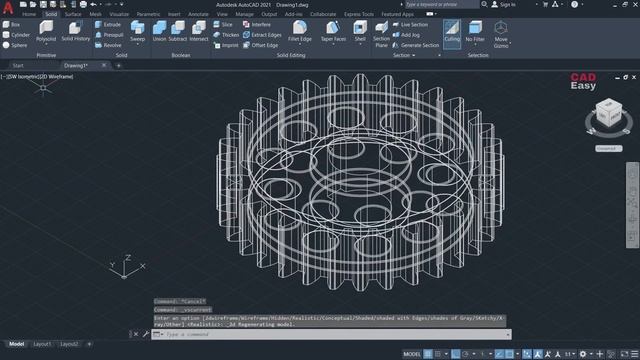Image resolution: width=640 pixels, height=360 pixels.
Task: Click the Add Jog tool
Action: click(406, 35)
